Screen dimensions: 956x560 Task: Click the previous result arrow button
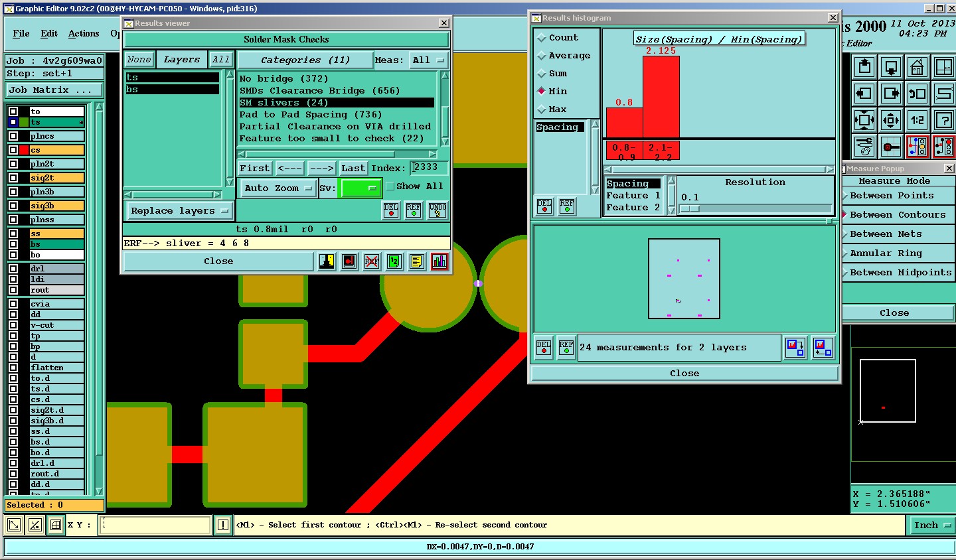(290, 169)
